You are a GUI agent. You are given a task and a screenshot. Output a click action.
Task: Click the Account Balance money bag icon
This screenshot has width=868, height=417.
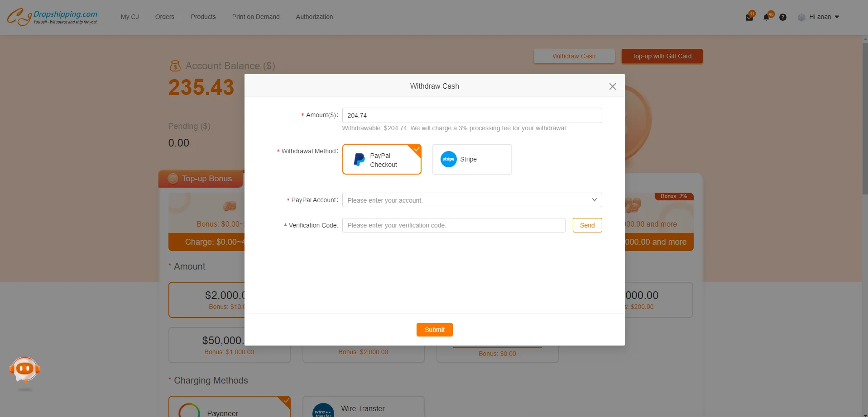tap(175, 66)
